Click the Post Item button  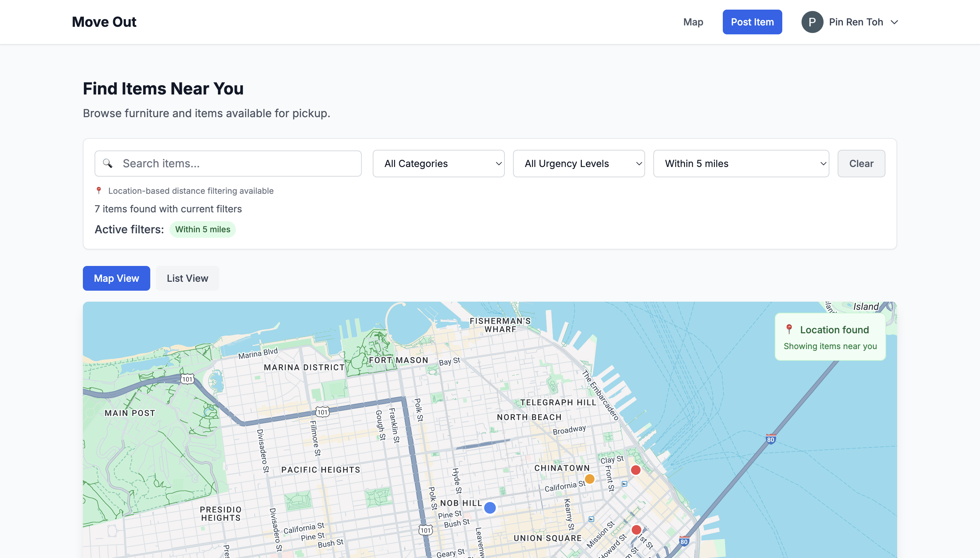[752, 22]
